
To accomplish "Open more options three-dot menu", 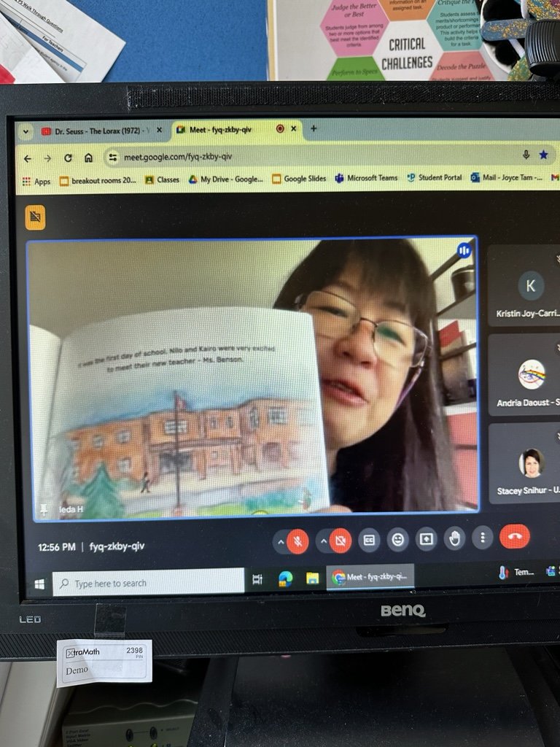I will [x=483, y=538].
